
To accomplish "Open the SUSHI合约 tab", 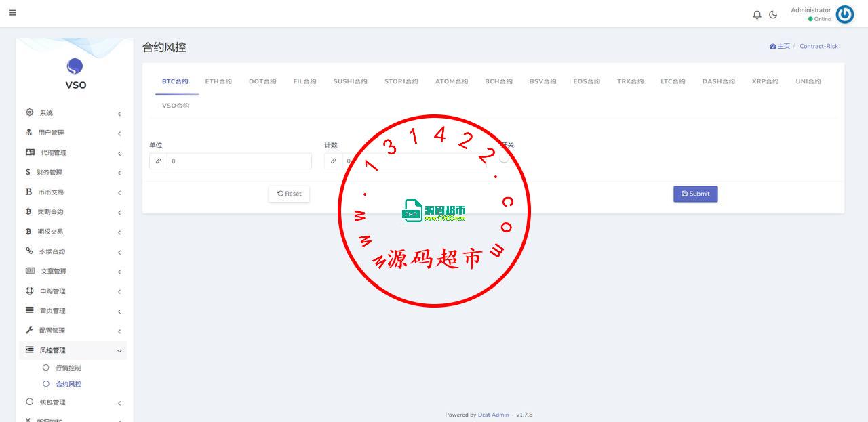I will pos(350,81).
